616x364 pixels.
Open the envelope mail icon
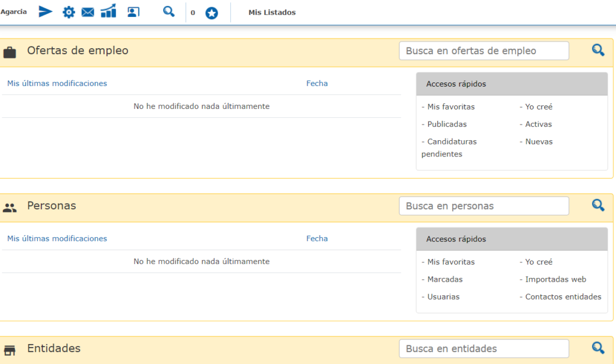(x=88, y=12)
